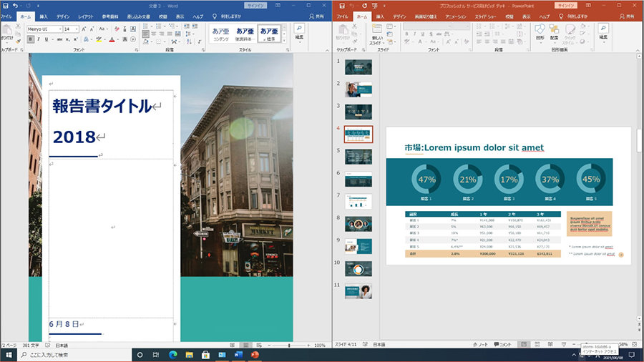Open New Slide dropdown in PowerPoint
This screenshot has height=362, width=644.
[377, 39]
